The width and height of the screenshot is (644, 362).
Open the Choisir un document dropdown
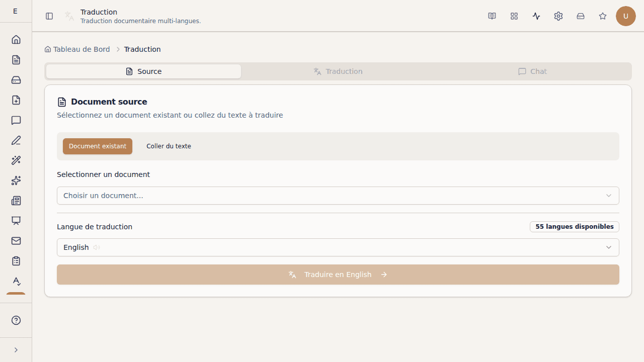[338, 196]
